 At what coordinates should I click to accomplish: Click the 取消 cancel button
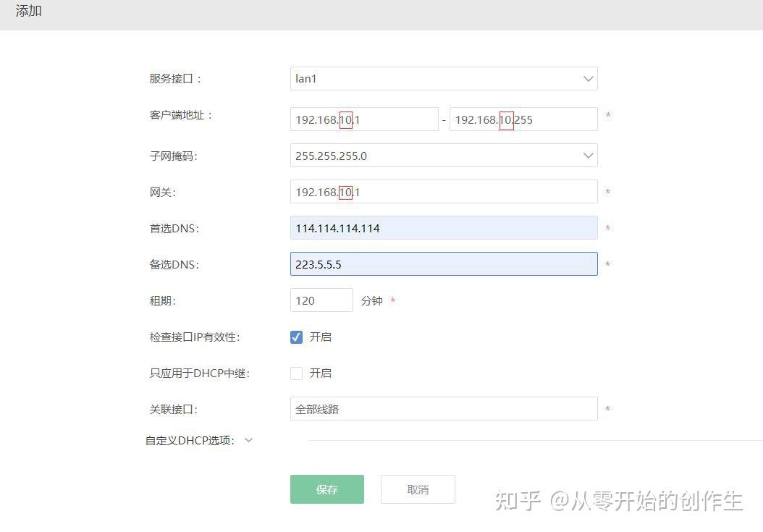tap(418, 489)
